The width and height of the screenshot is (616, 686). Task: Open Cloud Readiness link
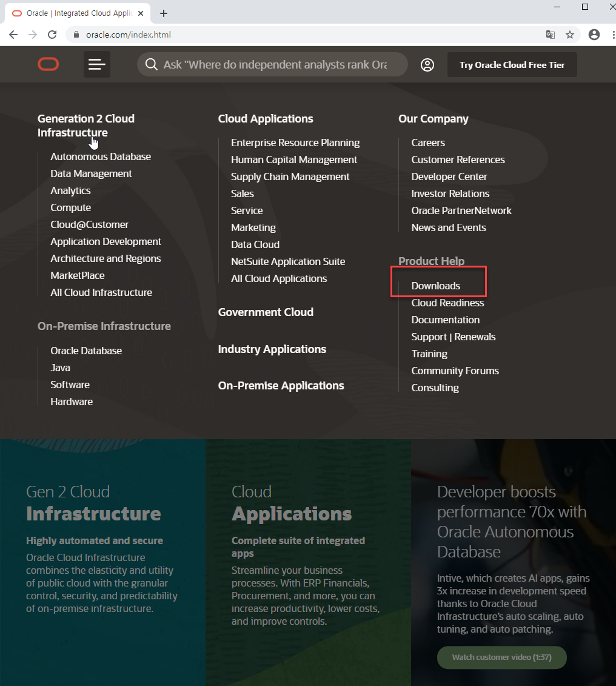coord(447,303)
